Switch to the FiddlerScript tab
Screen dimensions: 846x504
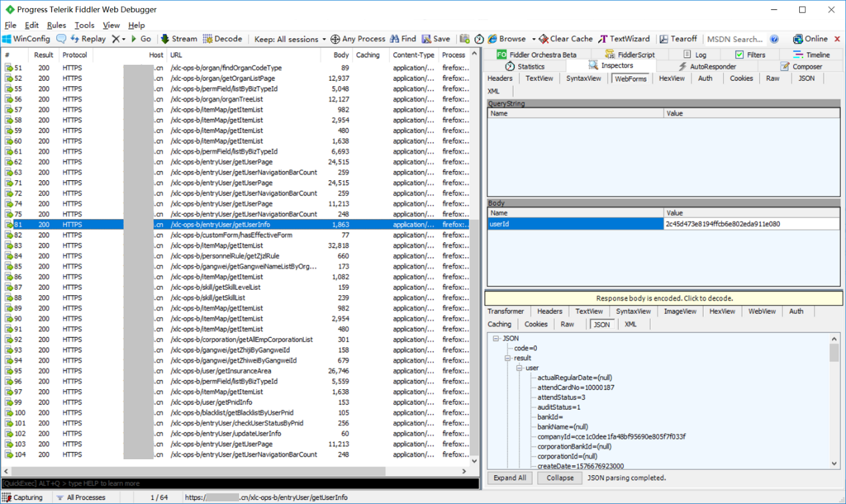(630, 55)
